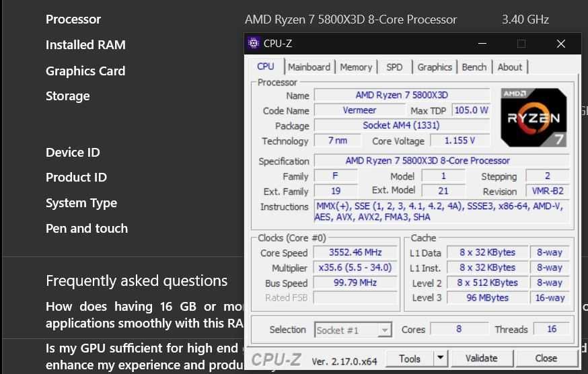Open the Graphics tab

pos(435,67)
